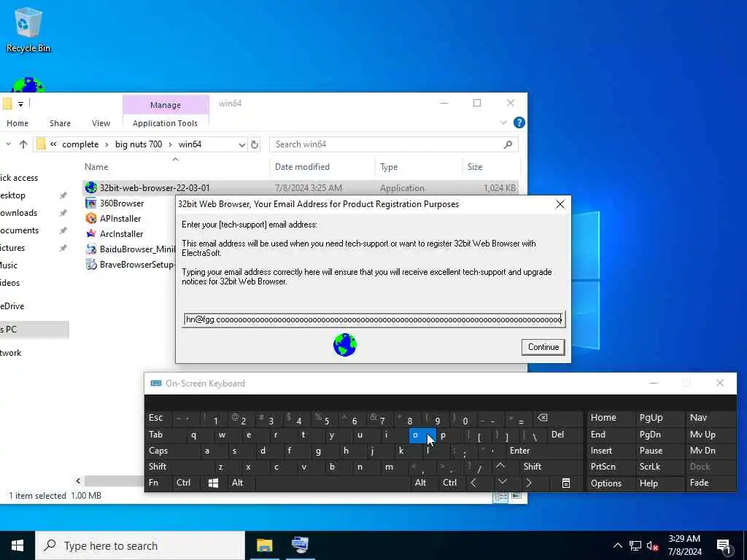Expand the address bar history dropdown
This screenshot has width=747, height=560.
[x=242, y=144]
